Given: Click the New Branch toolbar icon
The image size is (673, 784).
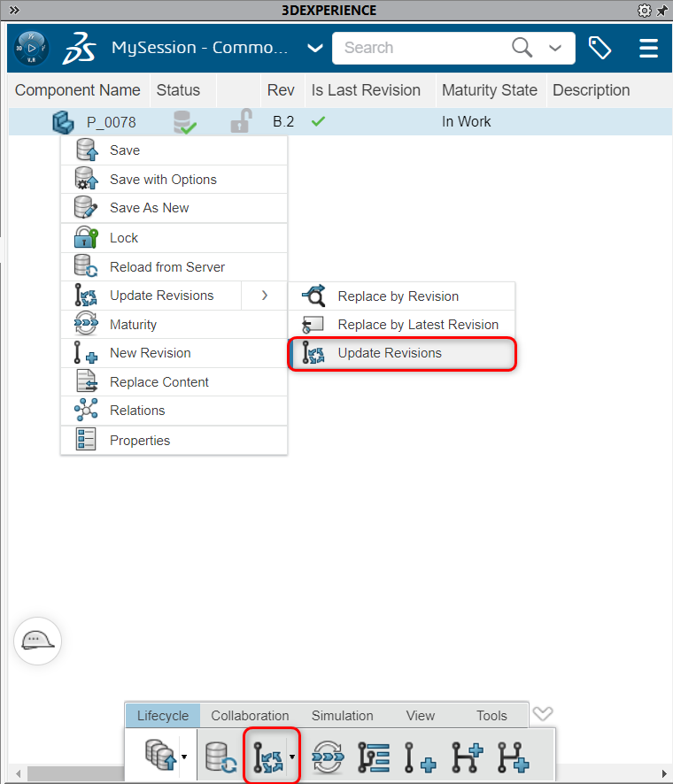Looking at the screenshot, I should click(468, 757).
